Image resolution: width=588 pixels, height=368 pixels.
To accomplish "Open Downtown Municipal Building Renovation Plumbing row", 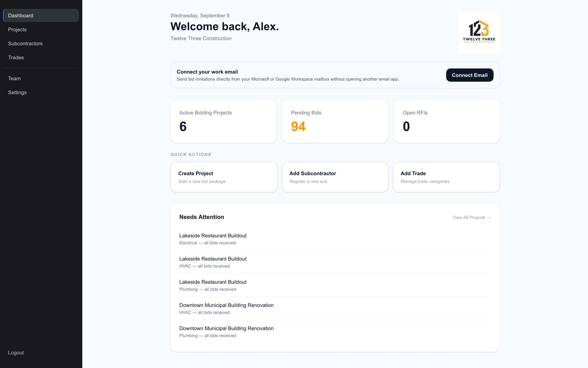I will click(335, 332).
